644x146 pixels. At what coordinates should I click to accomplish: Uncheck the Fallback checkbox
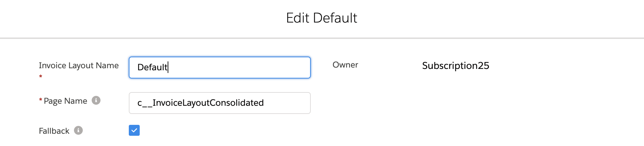(x=134, y=130)
